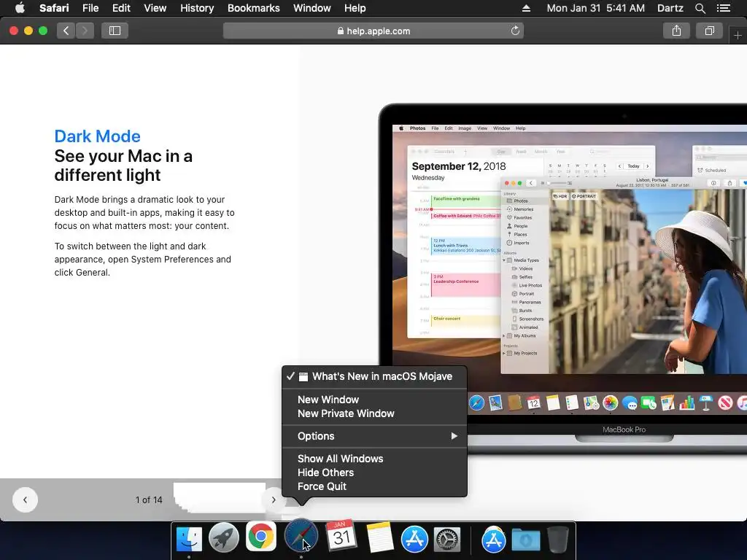
Task: Open the Bookmarks menu
Action: click(253, 8)
